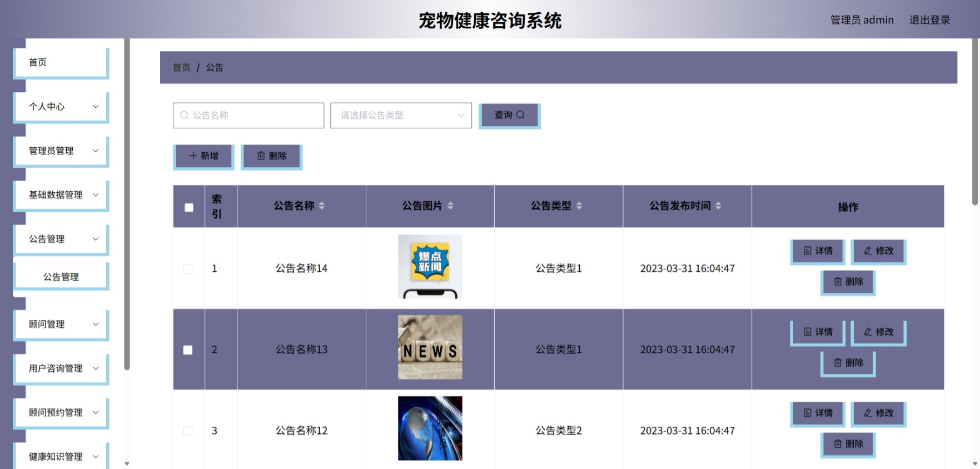This screenshot has height=469, width=980.
Task: Click 修改 for 公告名称14
Action: coord(879,251)
